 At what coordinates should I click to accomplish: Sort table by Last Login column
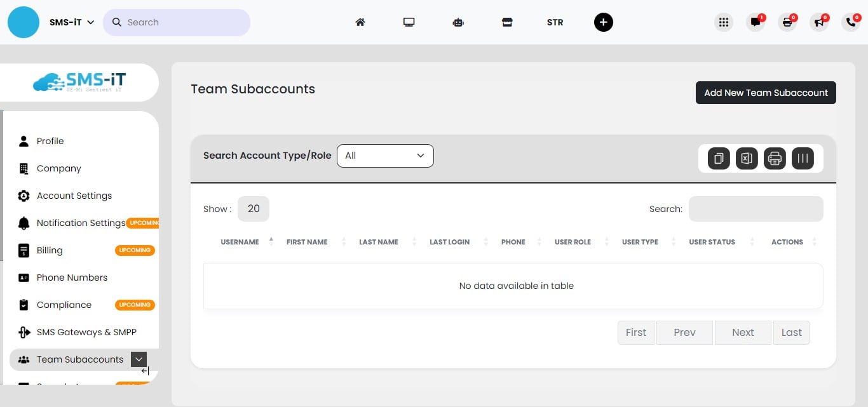click(450, 242)
